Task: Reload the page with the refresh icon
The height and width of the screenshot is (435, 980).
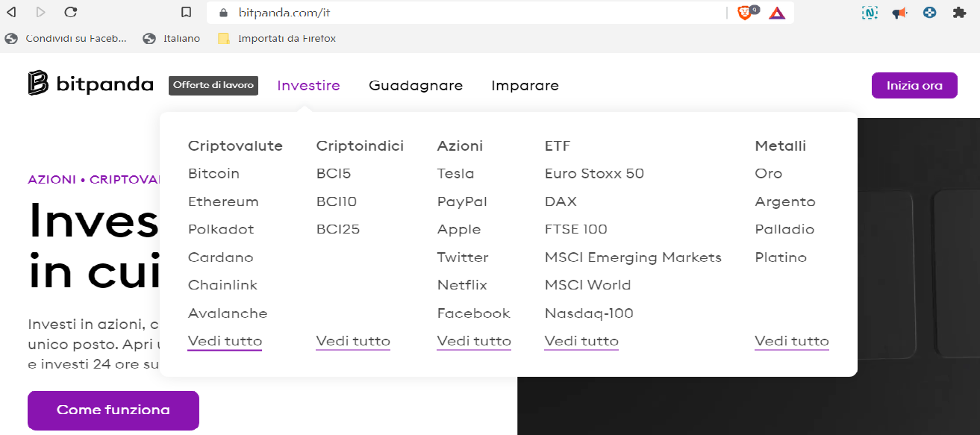Action: (x=71, y=12)
